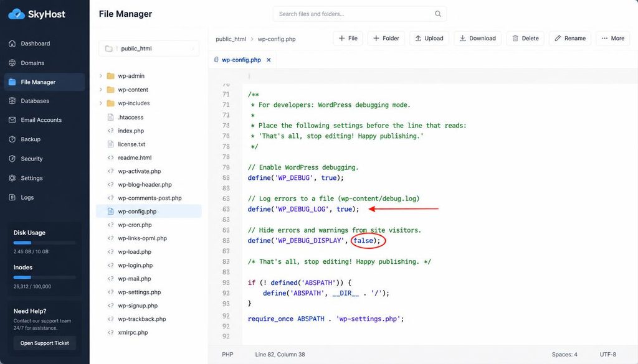Expand the wp-includes folder
This screenshot has height=364, width=638.
tap(100, 103)
